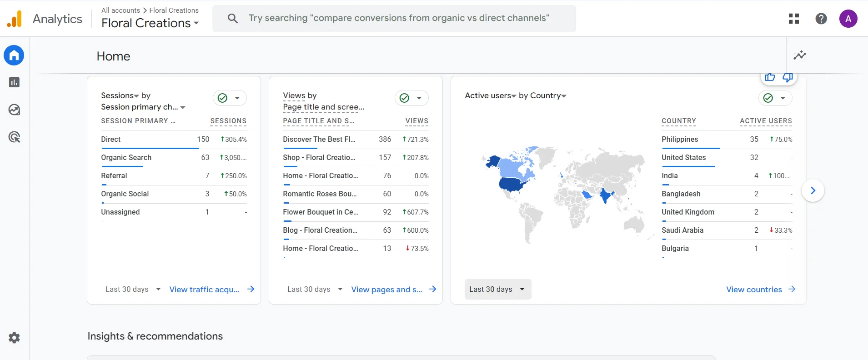The image size is (868, 360).
Task: Open the Help question mark icon
Action: [821, 19]
